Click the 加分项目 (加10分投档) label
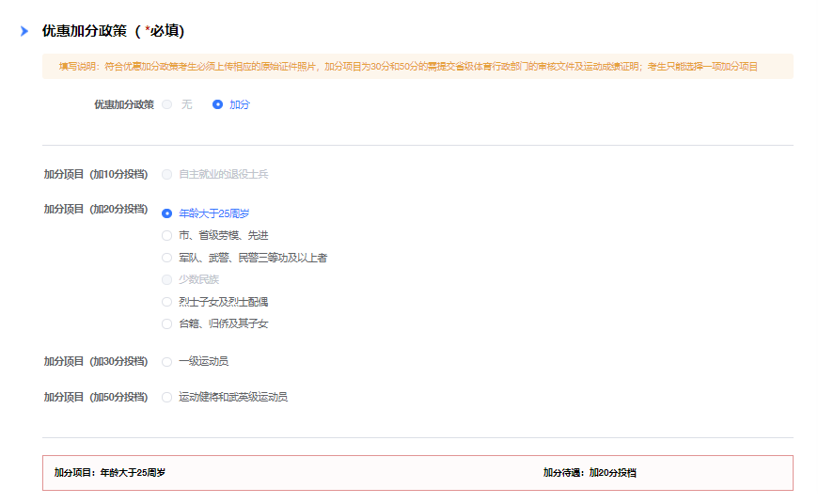This screenshot has width=818, height=504. [96, 174]
